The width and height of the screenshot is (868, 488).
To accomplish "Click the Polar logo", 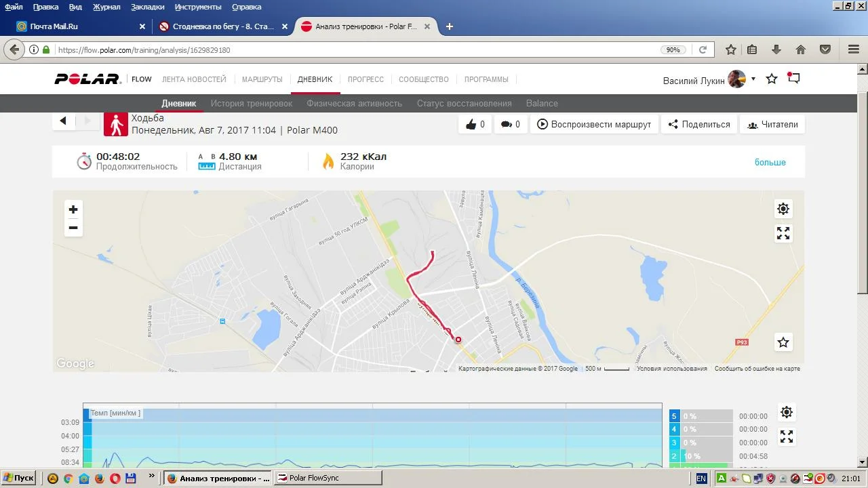I will pos(87,79).
